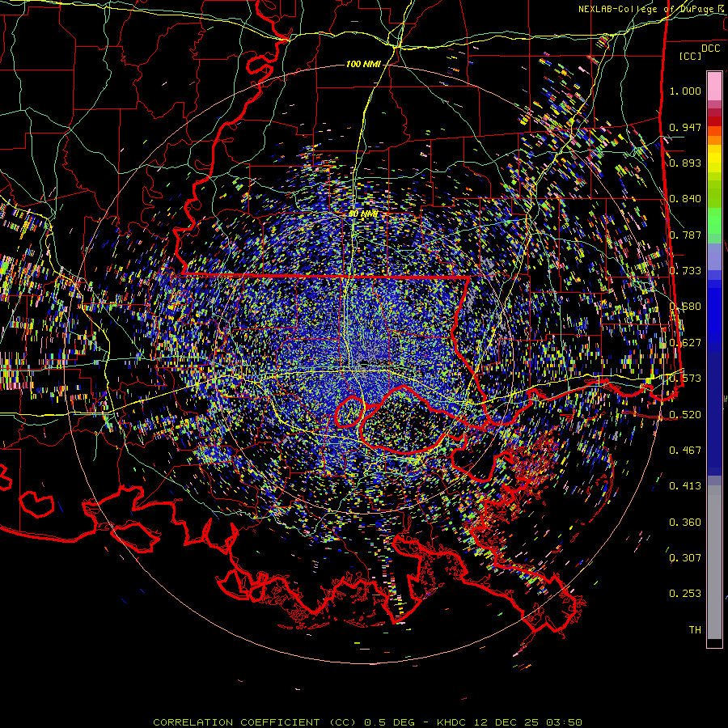728x728 pixels.
Task: Select the 0.787 scale value
Action: tap(685, 235)
